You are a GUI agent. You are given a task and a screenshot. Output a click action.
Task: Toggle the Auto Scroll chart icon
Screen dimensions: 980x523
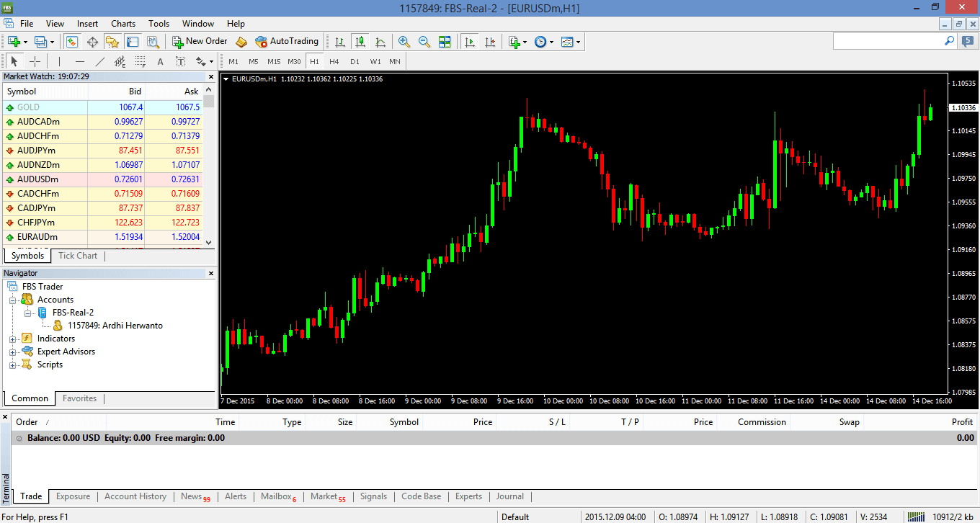point(470,42)
